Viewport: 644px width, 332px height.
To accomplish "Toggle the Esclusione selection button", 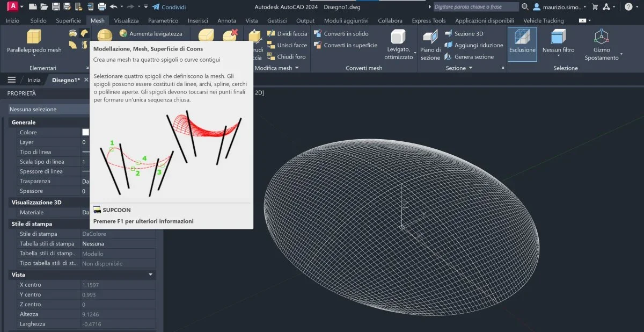I will (522, 43).
